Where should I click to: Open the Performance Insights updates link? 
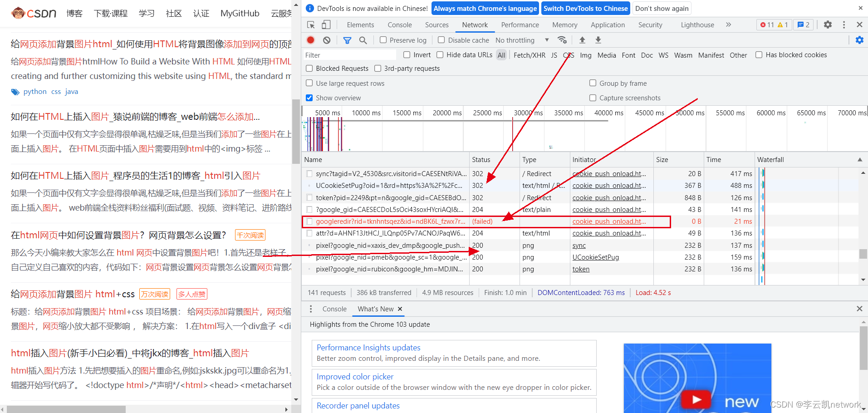point(368,348)
